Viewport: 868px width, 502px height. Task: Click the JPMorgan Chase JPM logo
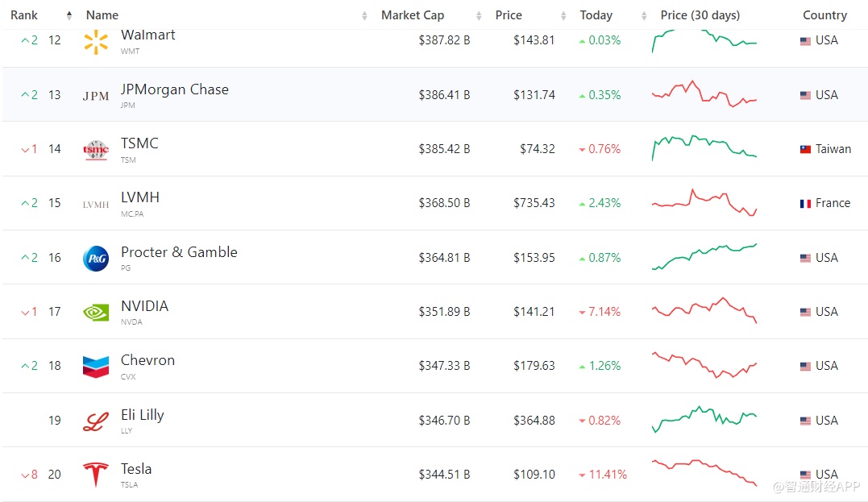pyautogui.click(x=96, y=96)
